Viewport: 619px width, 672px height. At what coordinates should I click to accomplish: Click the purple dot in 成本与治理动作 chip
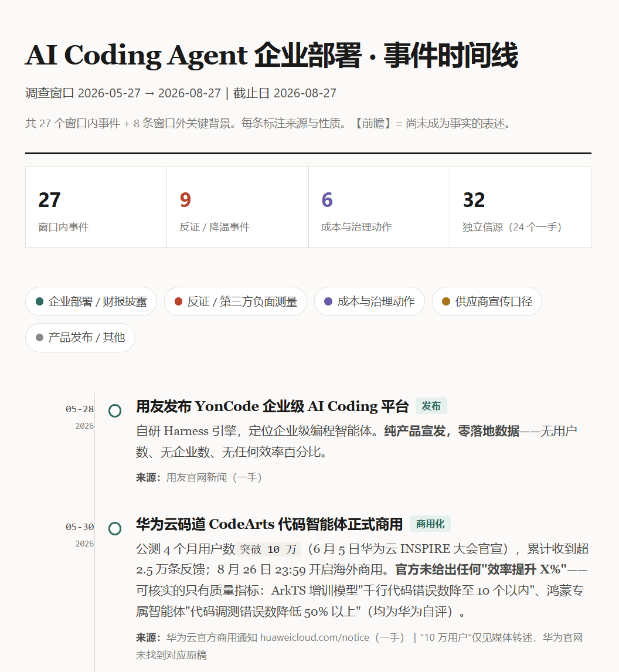tap(328, 301)
